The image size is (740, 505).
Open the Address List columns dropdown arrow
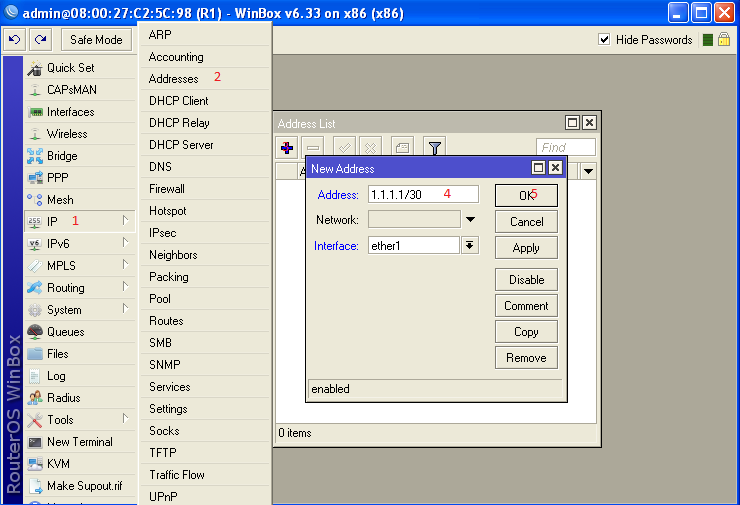[588, 171]
